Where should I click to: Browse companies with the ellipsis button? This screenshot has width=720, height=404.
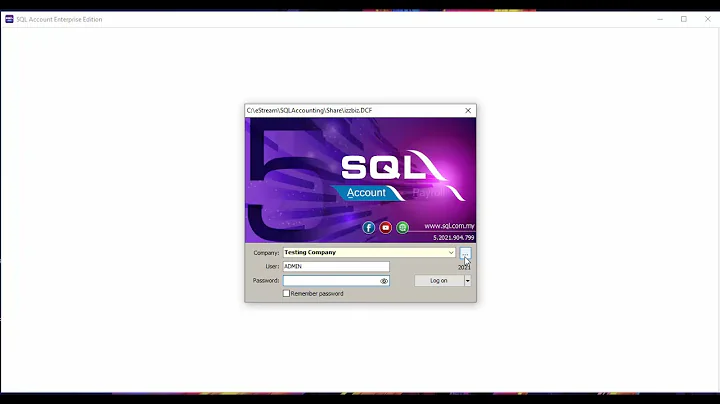tap(465, 253)
